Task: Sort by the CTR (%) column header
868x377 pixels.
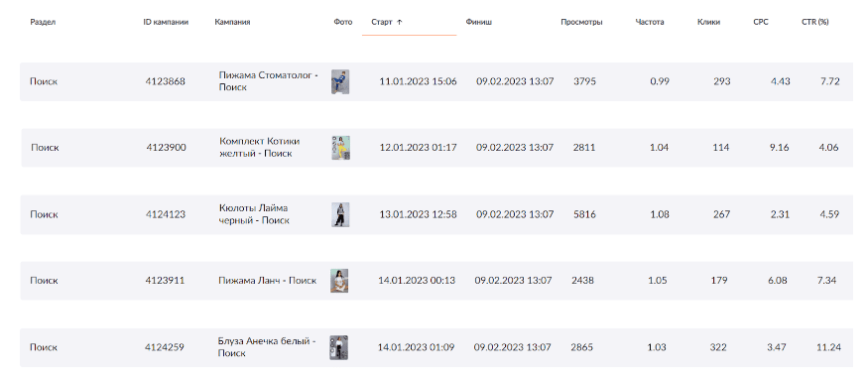Action: click(x=814, y=22)
